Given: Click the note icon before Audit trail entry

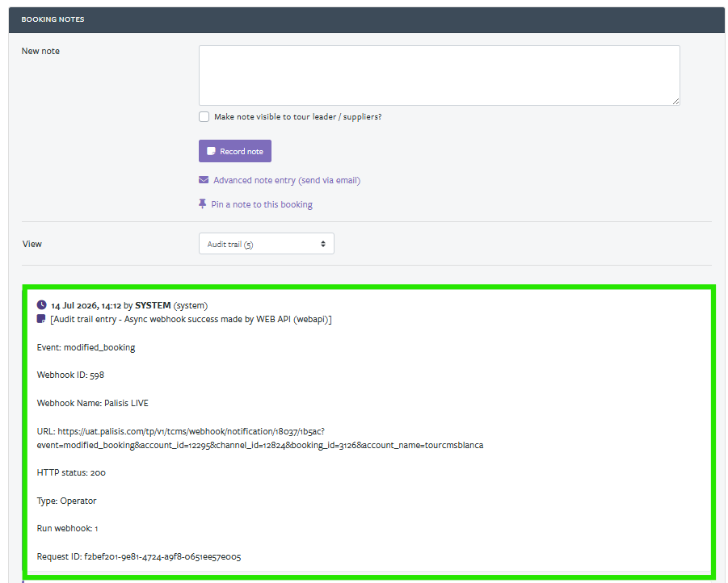Looking at the screenshot, I should 41,319.
